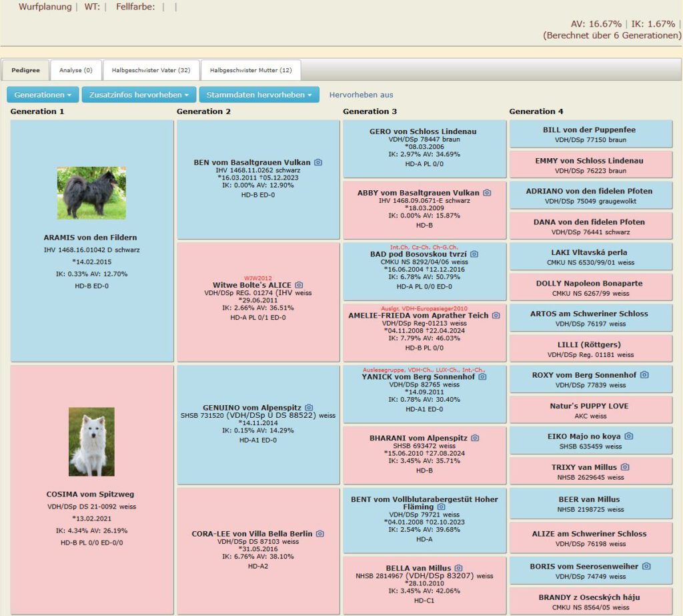
Task: Click camera icon next to TRIXY van Millus
Action: (x=625, y=467)
